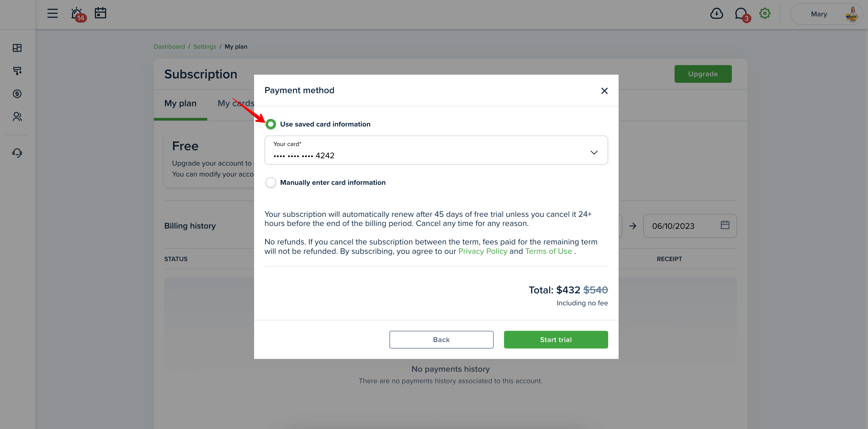The width and height of the screenshot is (868, 429).
Task: Click the Back button
Action: [441, 340]
